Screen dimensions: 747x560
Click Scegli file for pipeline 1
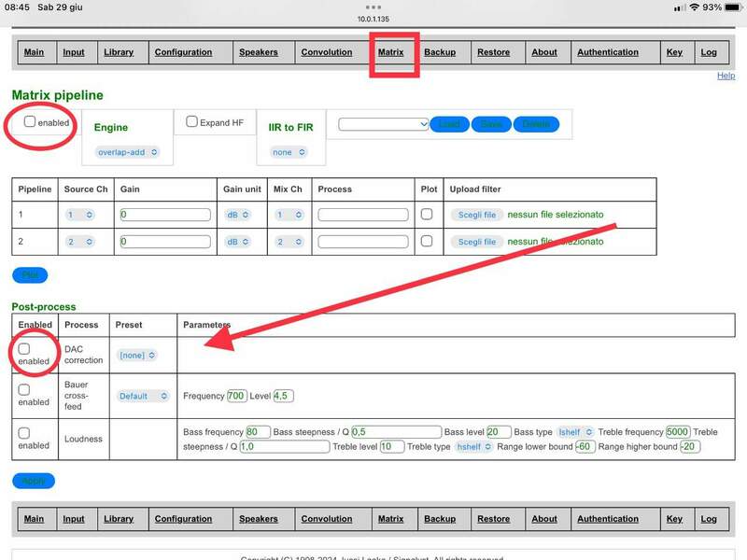[476, 215]
